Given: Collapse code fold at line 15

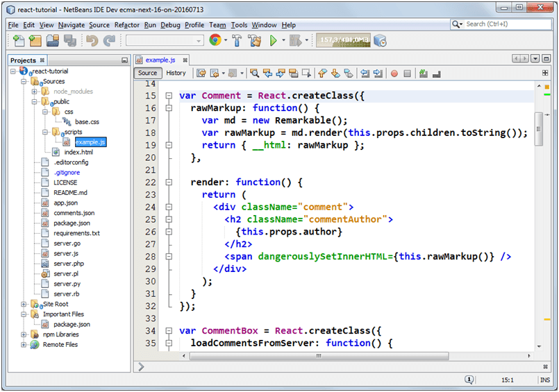Looking at the screenshot, I should click(167, 96).
